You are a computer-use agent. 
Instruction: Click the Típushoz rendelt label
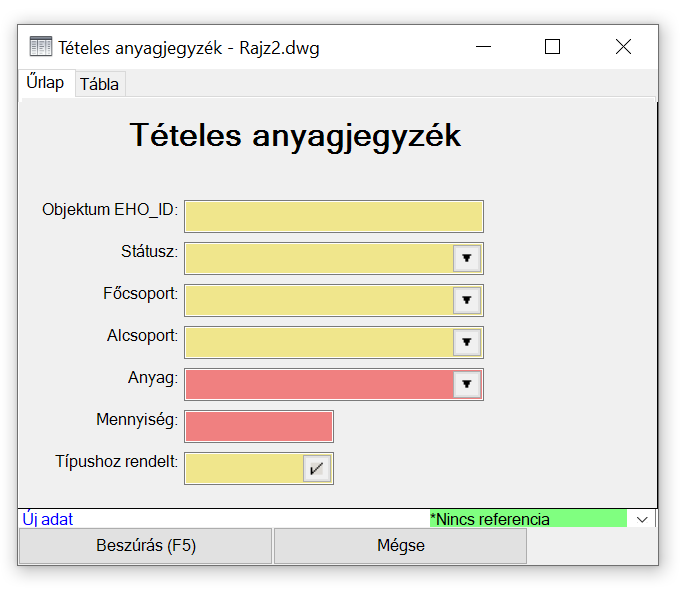pos(117,461)
